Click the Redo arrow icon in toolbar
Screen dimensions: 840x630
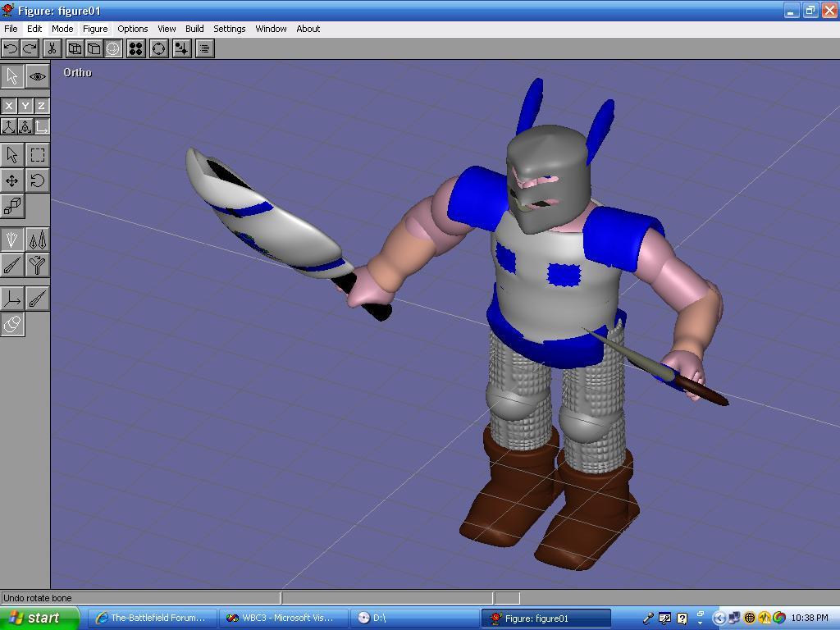click(x=30, y=48)
